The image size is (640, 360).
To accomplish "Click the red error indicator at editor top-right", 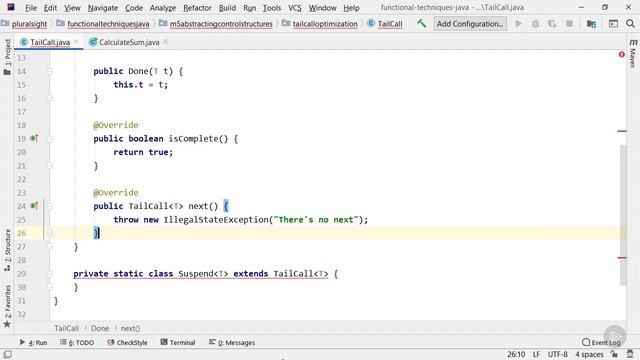I will [622, 54].
